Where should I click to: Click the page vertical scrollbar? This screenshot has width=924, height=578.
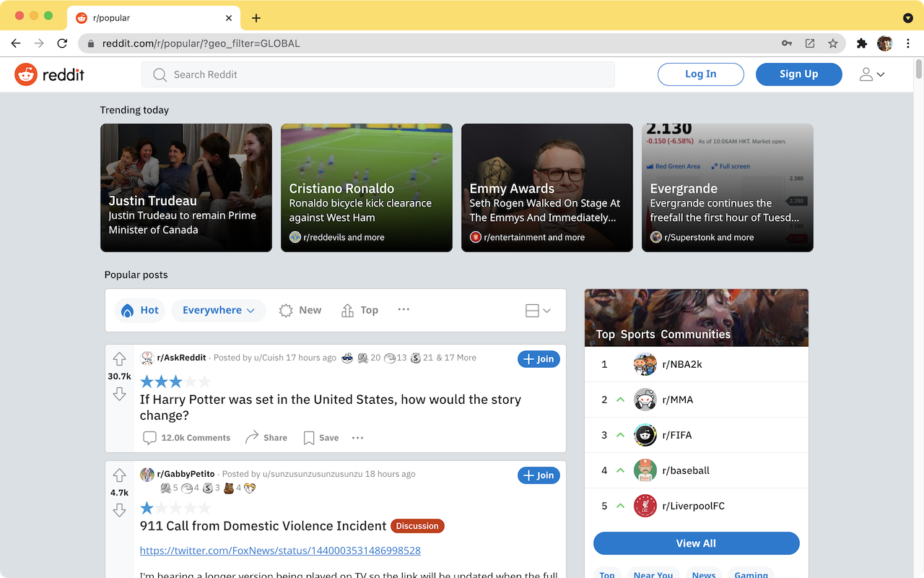tap(919, 69)
